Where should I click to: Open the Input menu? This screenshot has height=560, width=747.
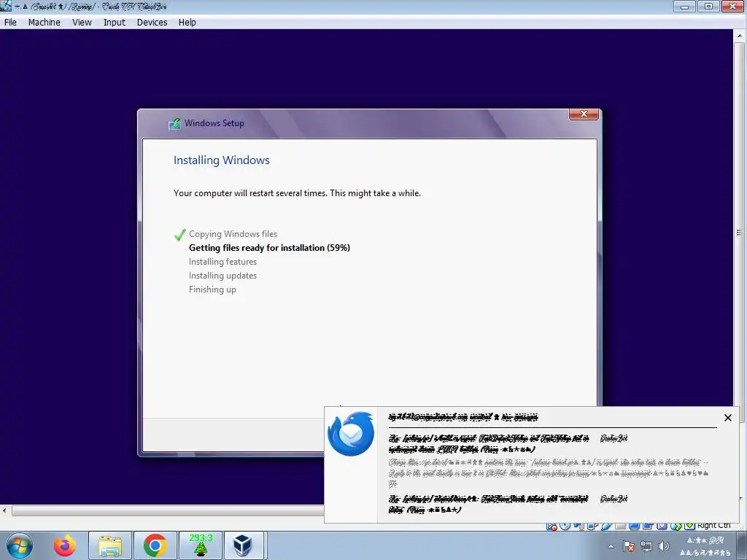115,23
